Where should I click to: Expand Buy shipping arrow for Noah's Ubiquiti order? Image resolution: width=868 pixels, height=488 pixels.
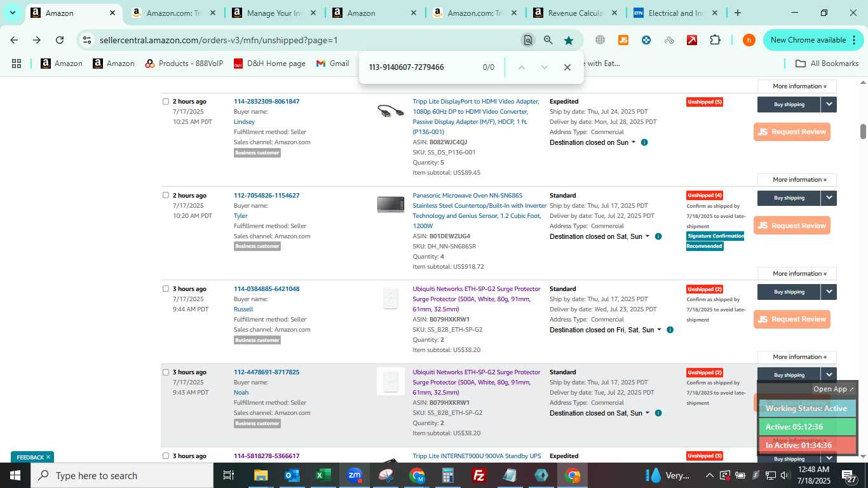click(x=829, y=375)
